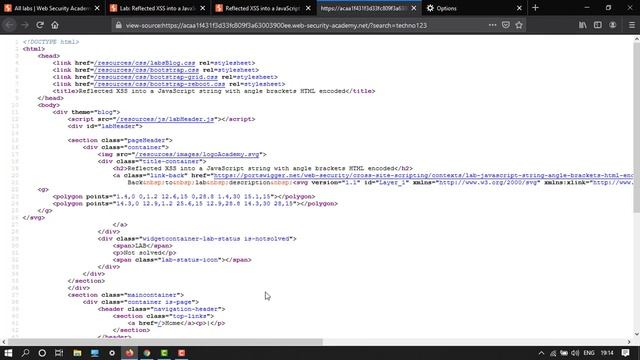This screenshot has height=360, width=640.
Task: Close the 'All labs | Web Security Academy' tab
Action: [97, 8]
